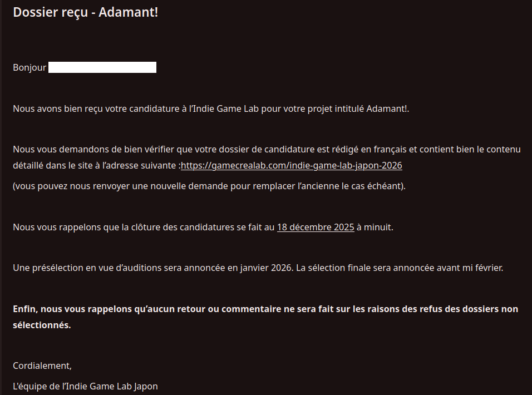Image resolution: width=532 pixels, height=395 pixels.
Task: Click the words "à minuit" after the date
Action: coord(375,227)
